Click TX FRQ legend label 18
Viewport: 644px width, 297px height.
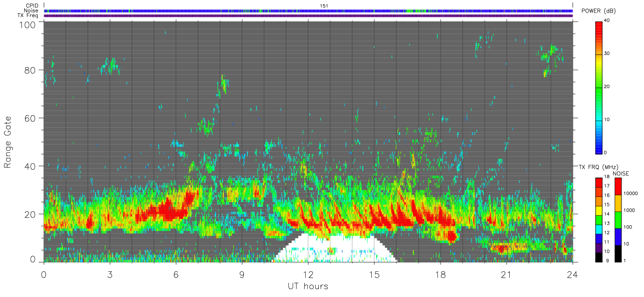point(606,178)
